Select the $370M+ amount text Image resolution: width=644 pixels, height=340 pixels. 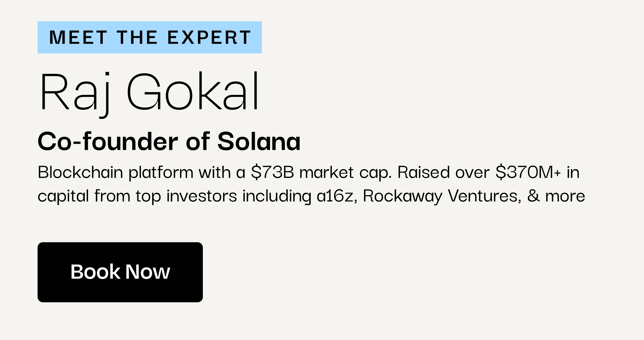[528, 172]
